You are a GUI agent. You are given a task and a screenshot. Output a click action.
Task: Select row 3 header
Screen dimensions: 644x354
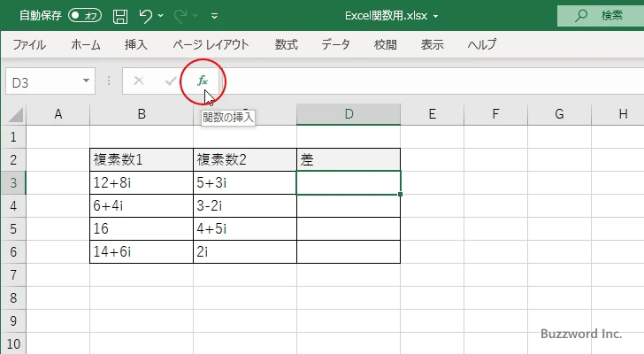tap(13, 182)
